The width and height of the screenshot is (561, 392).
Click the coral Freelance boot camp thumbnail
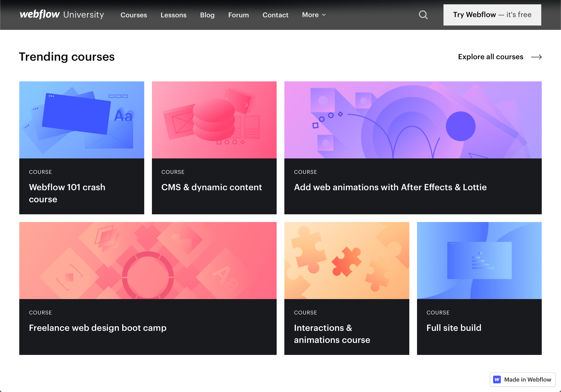[148, 261]
